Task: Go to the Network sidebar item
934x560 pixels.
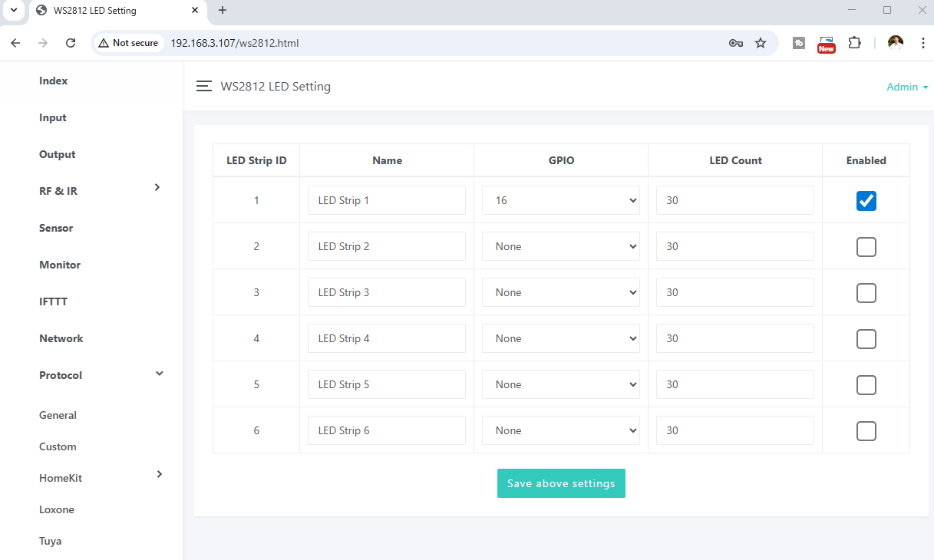Action: pyautogui.click(x=61, y=338)
